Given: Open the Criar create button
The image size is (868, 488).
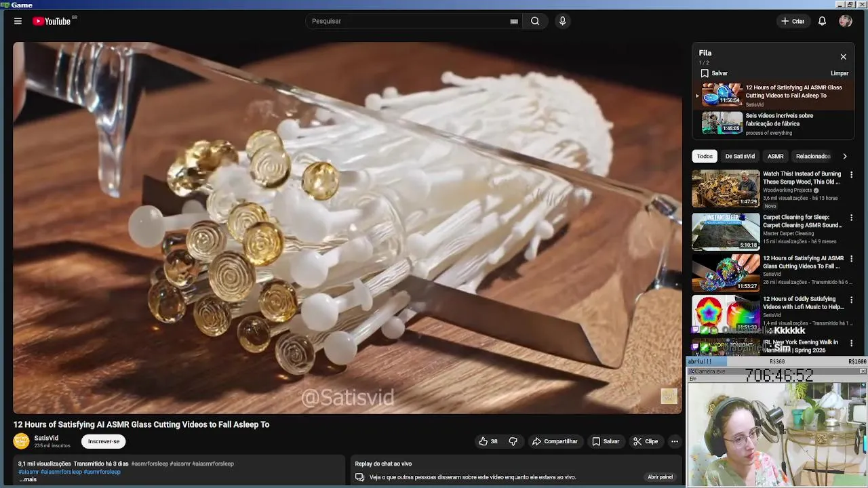Looking at the screenshot, I should coord(793,21).
